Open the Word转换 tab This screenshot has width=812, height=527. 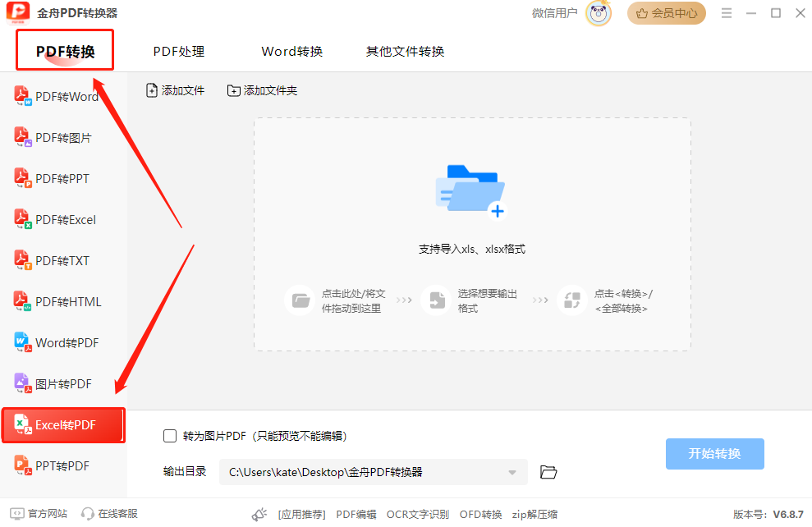click(x=292, y=51)
